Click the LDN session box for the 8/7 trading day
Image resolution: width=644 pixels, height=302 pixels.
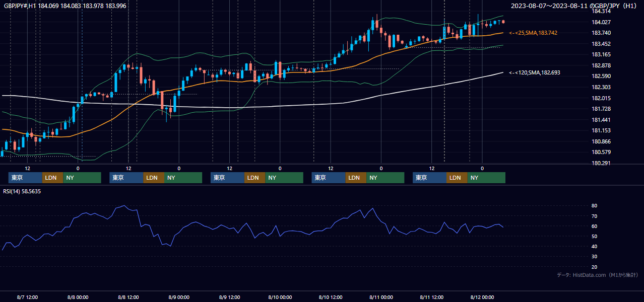(x=52, y=178)
